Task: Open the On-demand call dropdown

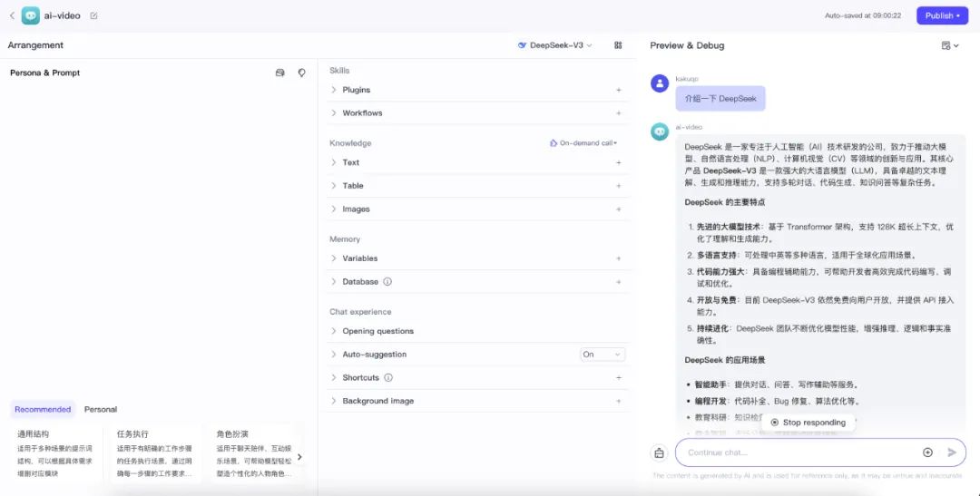Action: click(x=583, y=143)
